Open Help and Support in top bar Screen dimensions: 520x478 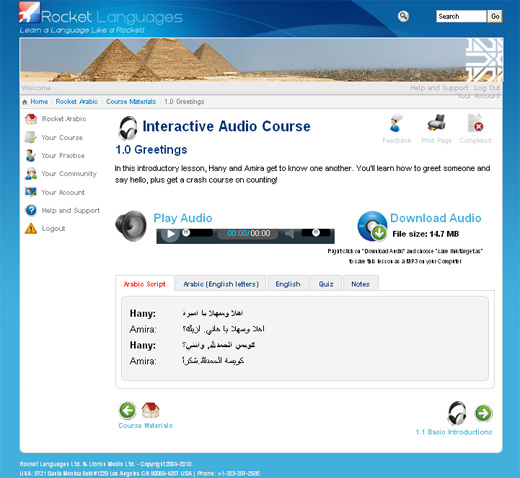tap(439, 88)
